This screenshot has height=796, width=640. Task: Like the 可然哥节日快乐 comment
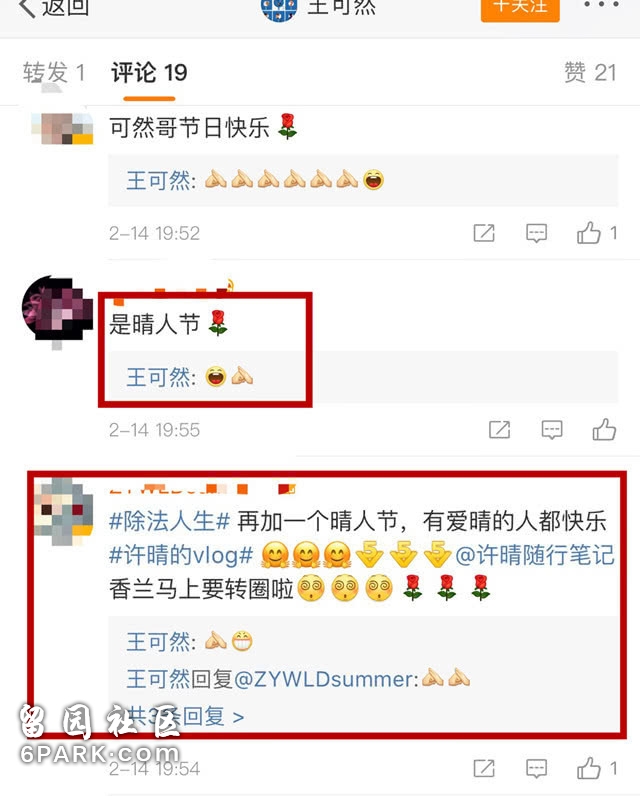[596, 233]
